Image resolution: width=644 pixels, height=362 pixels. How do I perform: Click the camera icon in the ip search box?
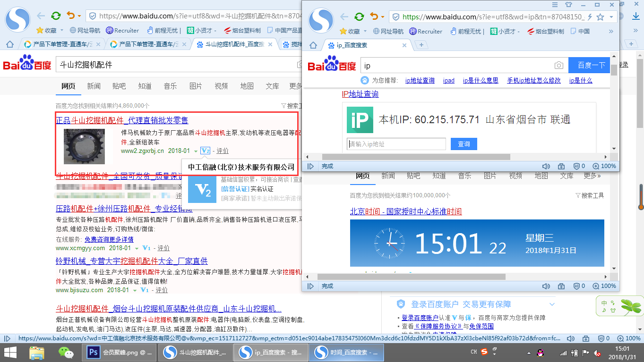pos(559,66)
